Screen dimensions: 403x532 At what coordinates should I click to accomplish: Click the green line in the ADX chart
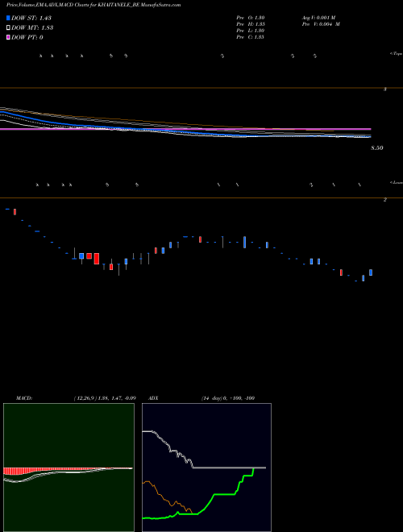coord(224,495)
